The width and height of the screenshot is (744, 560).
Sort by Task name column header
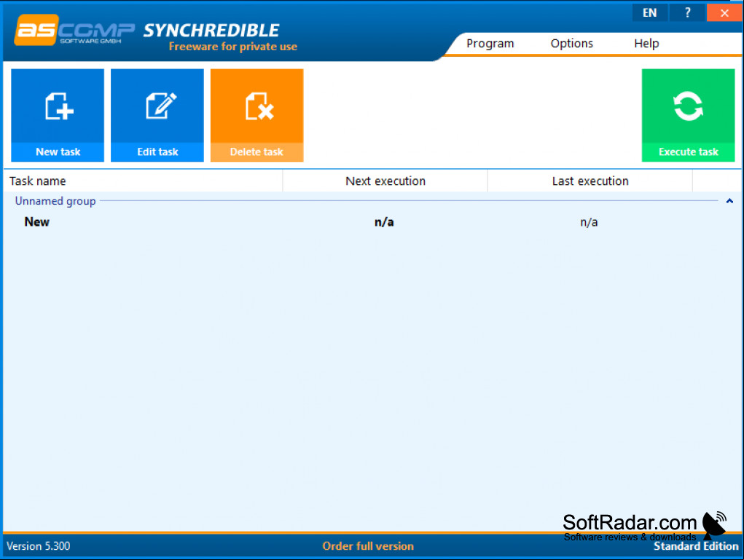pyautogui.click(x=144, y=181)
